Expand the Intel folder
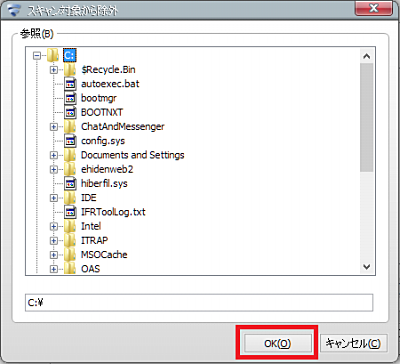This screenshot has width=400, height=364. point(54,226)
